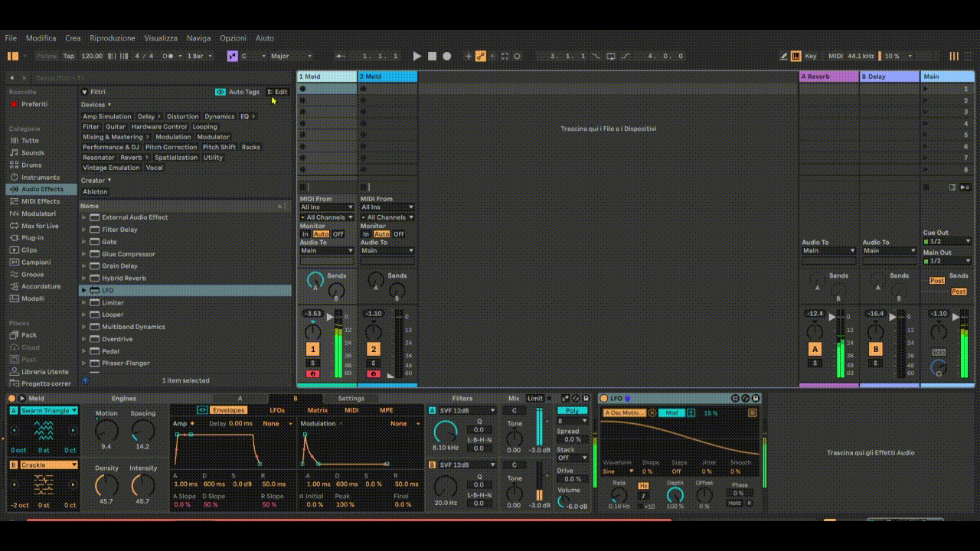Click the Meld device save preset icon
The width and height of the screenshot is (980, 551).
coord(586,398)
